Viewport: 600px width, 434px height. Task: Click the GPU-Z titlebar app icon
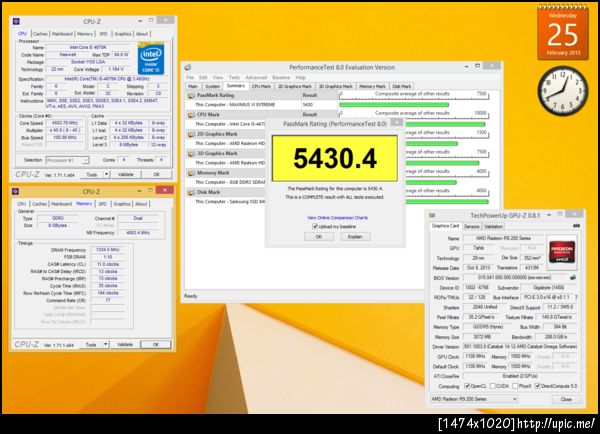coord(432,215)
